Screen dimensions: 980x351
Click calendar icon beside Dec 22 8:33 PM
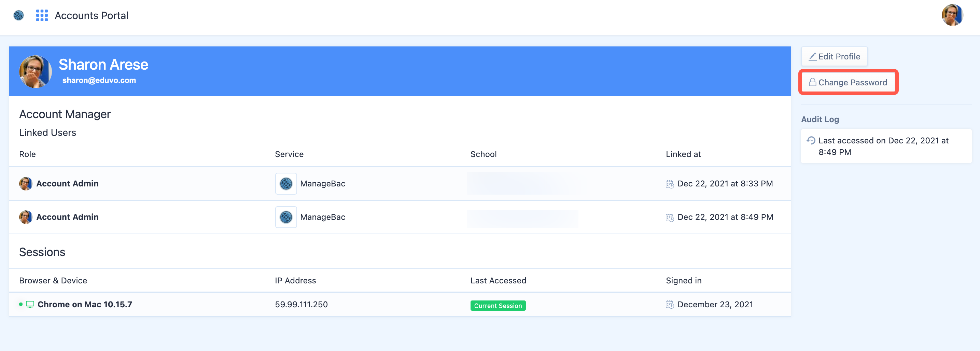[670, 184]
